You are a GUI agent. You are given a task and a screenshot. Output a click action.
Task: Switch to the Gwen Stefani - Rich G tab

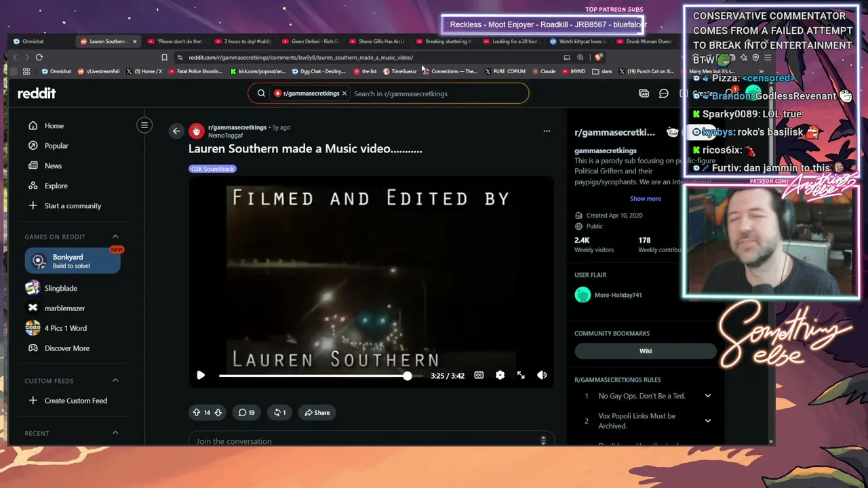pyautogui.click(x=310, y=41)
